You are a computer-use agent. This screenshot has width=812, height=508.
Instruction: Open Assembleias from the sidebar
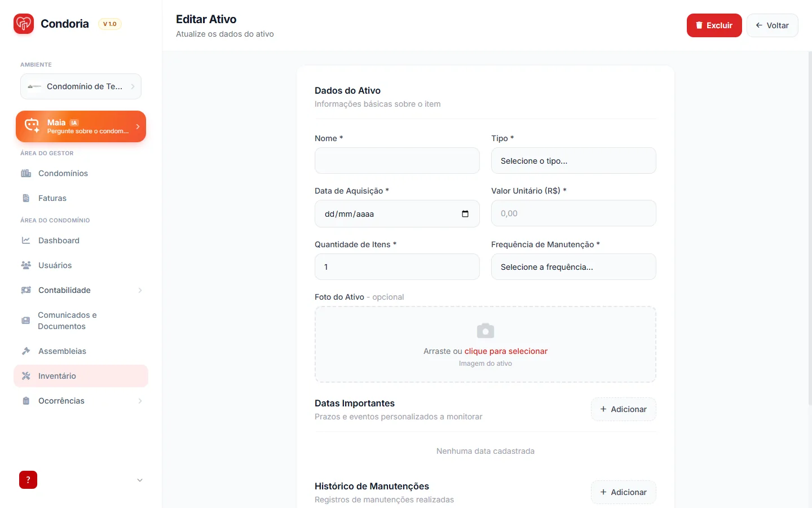coord(81,351)
